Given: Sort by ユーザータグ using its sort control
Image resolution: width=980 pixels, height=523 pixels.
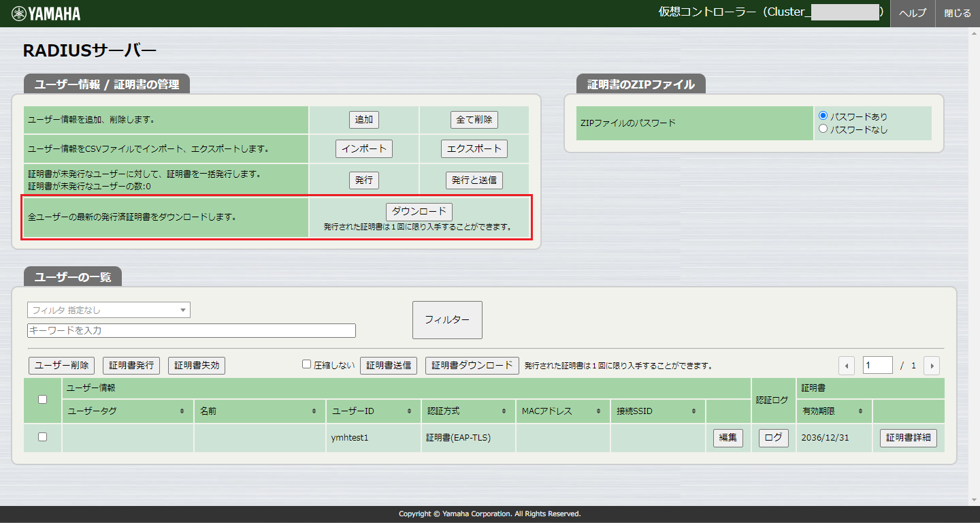Looking at the screenshot, I should [x=182, y=411].
